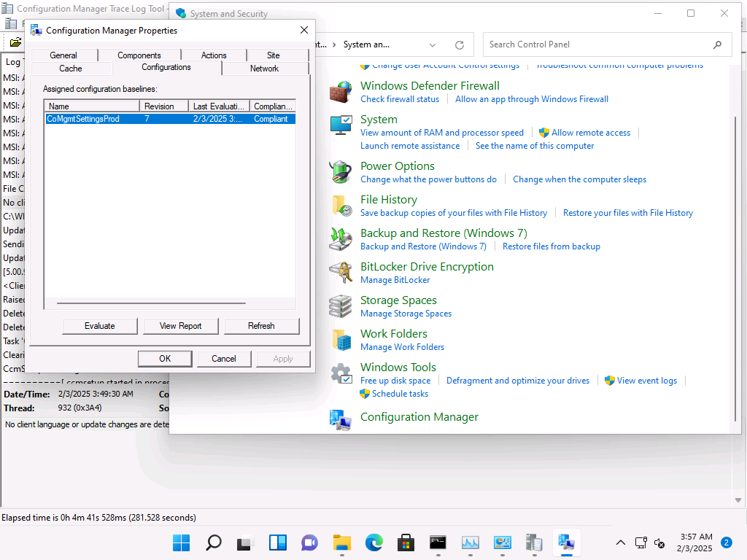
Task: Sort baselines by the Revision column header
Action: click(x=164, y=106)
